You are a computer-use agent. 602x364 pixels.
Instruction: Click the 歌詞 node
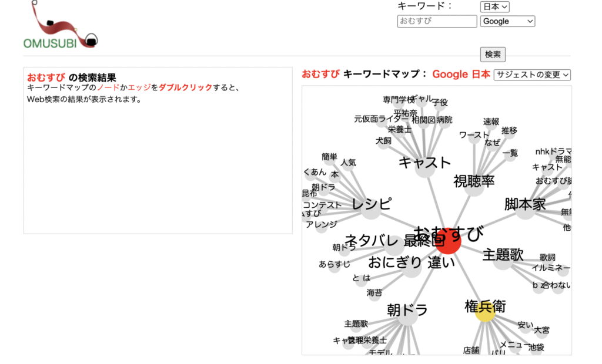(547, 258)
